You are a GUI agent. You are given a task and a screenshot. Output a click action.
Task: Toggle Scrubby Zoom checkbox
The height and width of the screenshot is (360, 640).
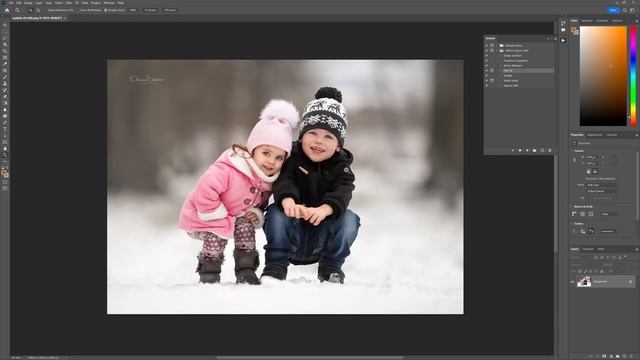click(106, 10)
